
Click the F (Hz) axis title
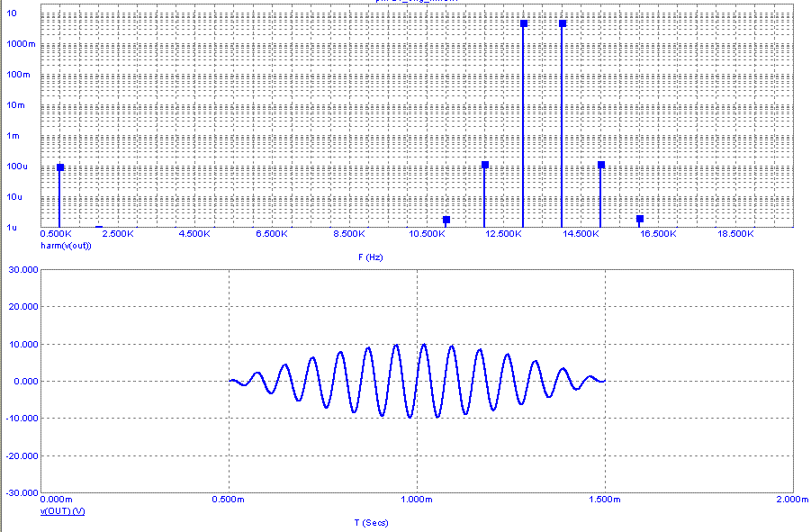point(370,257)
